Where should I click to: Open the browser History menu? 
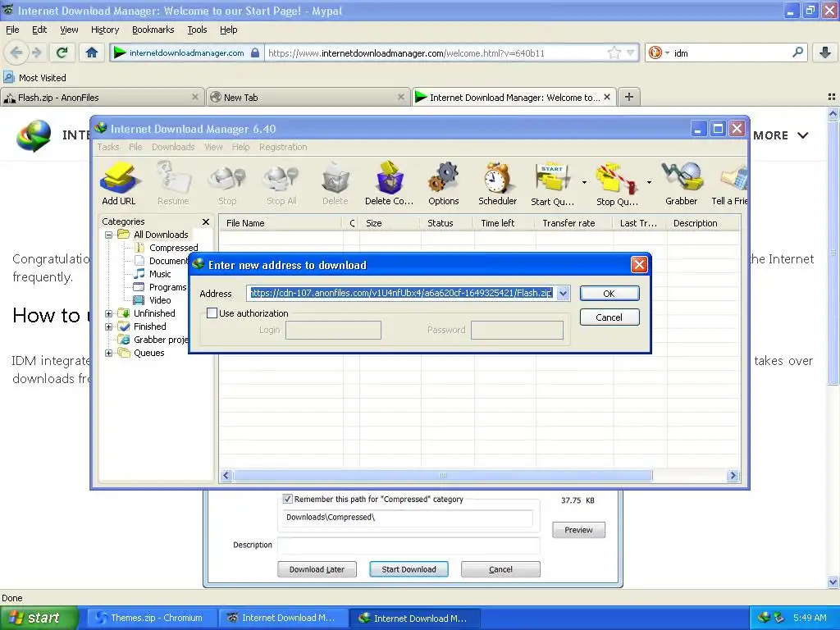pos(105,30)
